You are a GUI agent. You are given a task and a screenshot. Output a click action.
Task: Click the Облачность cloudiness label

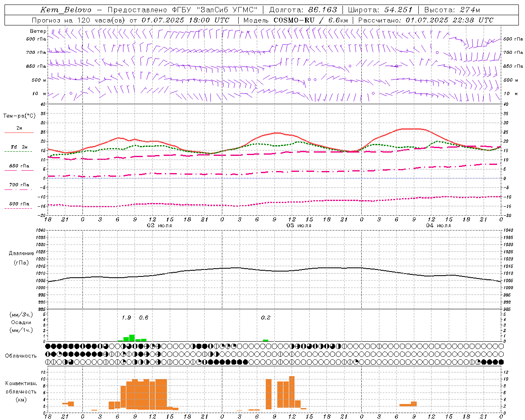[21, 356]
